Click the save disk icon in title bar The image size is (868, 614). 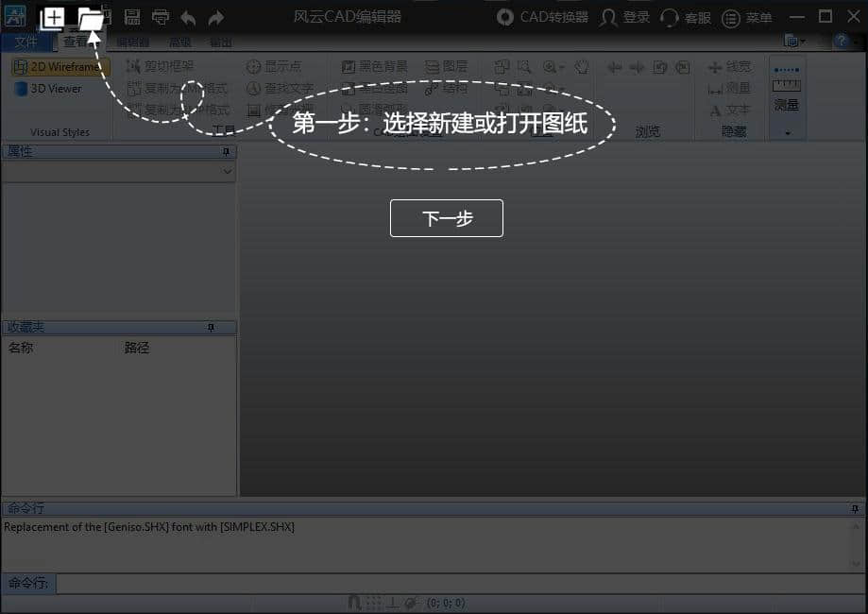pos(131,17)
